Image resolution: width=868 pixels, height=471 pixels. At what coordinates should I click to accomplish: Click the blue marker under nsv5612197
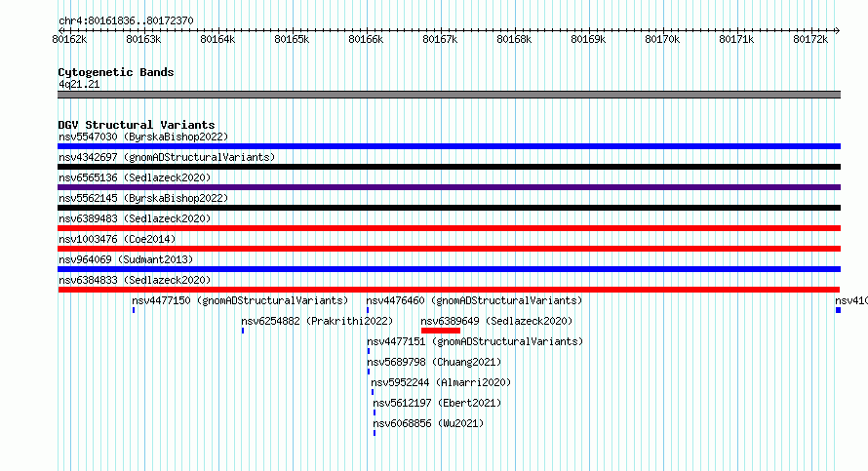pos(375,412)
